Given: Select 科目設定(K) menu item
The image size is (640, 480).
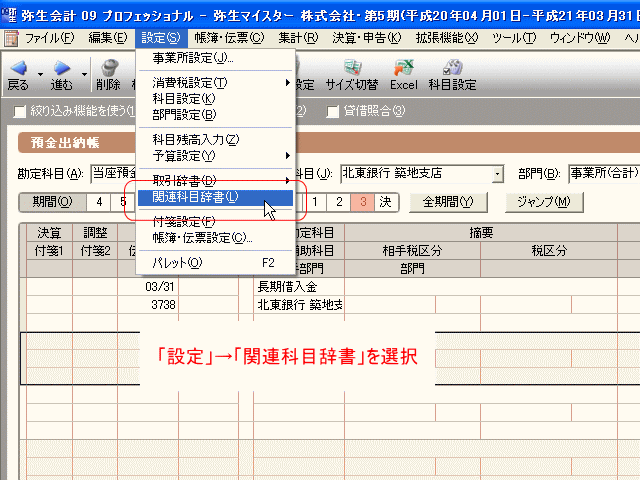Looking at the screenshot, I should 215,98.
